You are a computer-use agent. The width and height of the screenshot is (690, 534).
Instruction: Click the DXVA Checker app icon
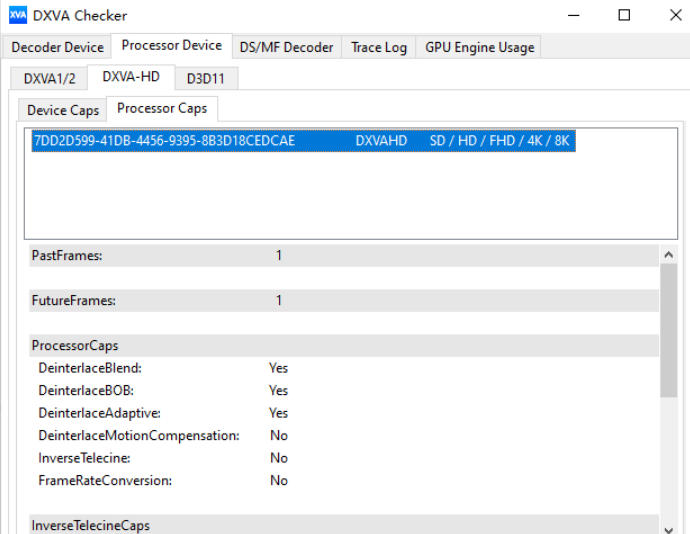click(17, 15)
